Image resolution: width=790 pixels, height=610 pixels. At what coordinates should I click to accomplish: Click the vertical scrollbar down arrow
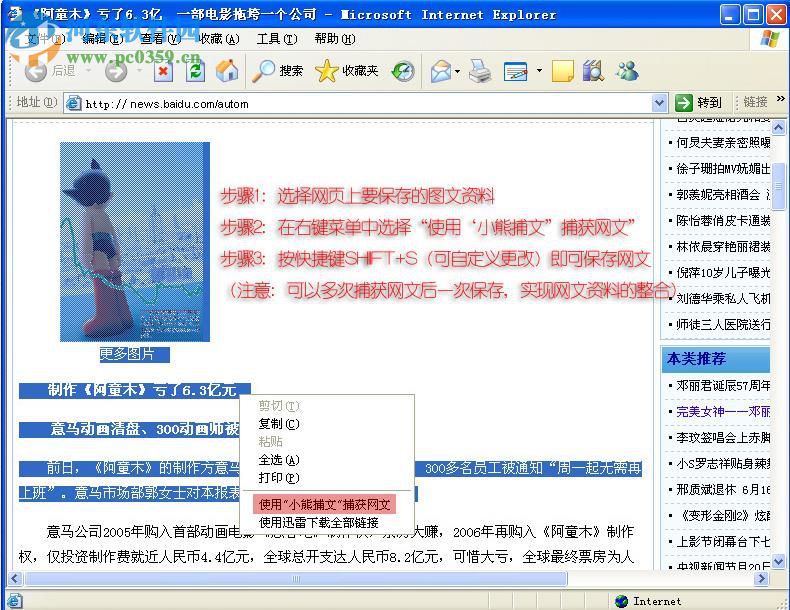(778, 561)
